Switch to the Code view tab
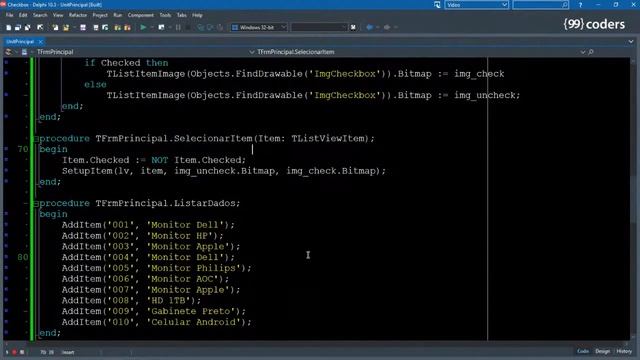 coord(583,351)
